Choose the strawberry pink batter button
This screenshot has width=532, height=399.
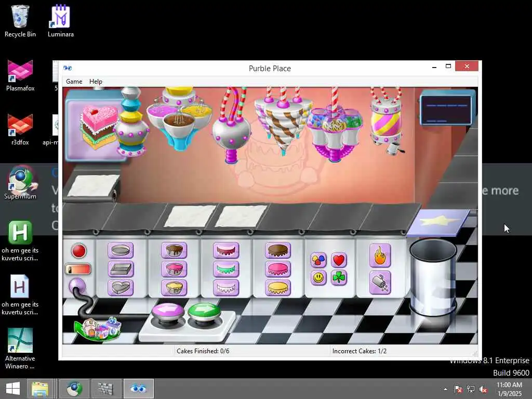(x=174, y=269)
